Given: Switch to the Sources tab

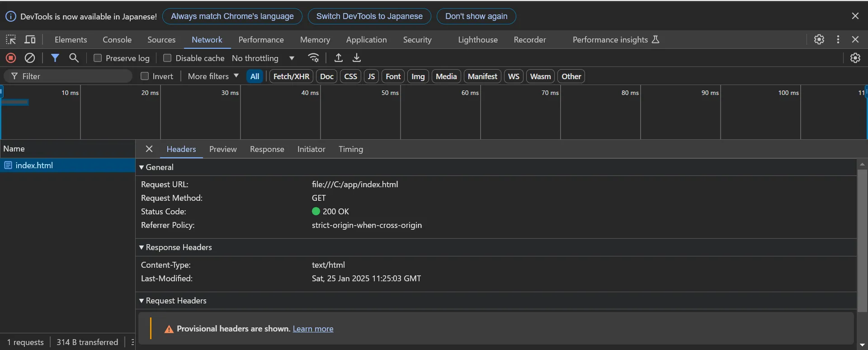Looking at the screenshot, I should point(161,39).
